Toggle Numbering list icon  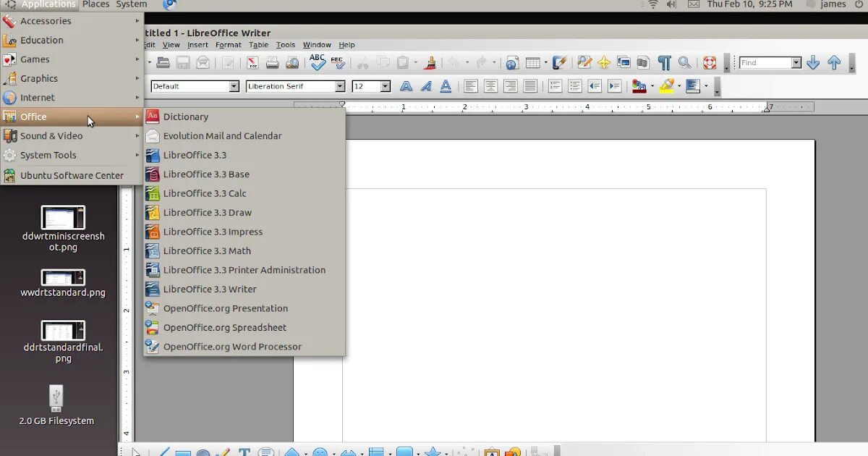coord(555,86)
